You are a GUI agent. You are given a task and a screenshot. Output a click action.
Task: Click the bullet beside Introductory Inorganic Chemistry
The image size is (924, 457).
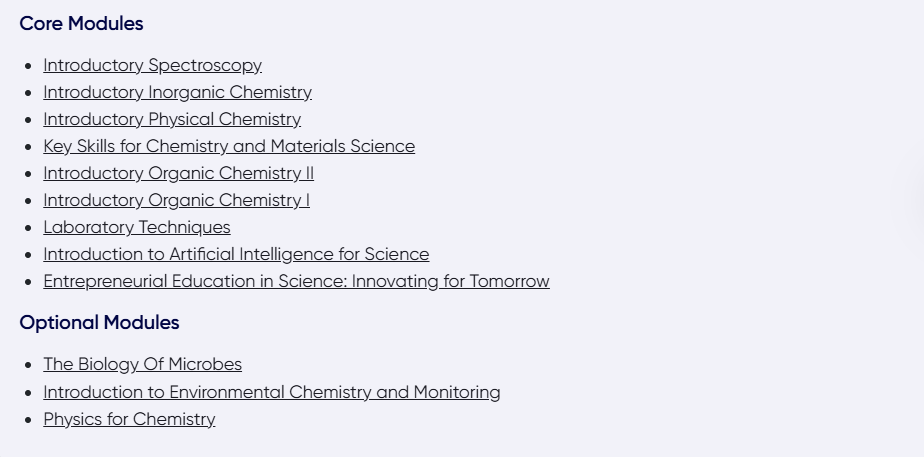click(x=29, y=93)
